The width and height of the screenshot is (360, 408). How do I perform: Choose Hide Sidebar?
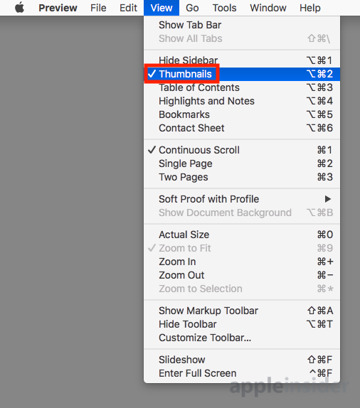click(x=242, y=60)
